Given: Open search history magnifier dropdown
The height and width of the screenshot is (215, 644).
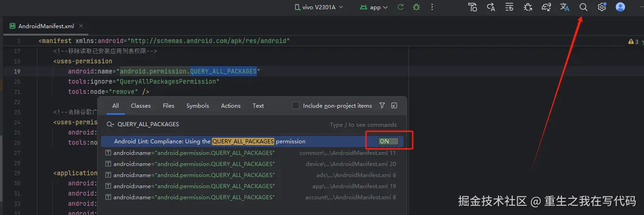Looking at the screenshot, I should coord(110,124).
